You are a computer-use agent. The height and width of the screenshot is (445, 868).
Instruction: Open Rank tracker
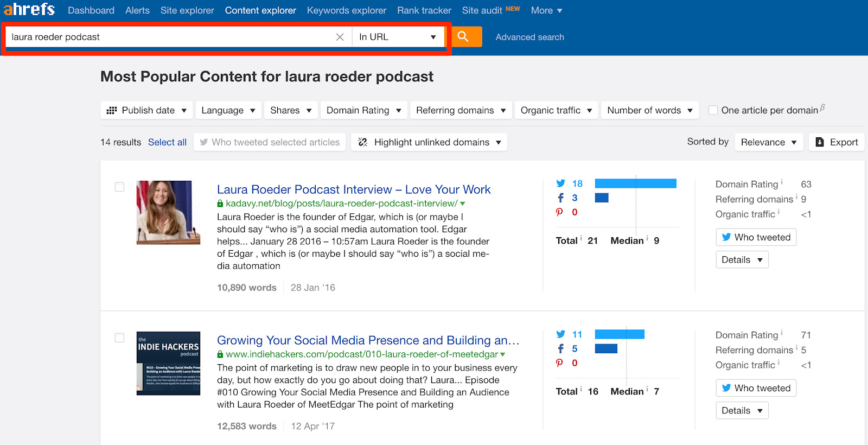point(424,10)
